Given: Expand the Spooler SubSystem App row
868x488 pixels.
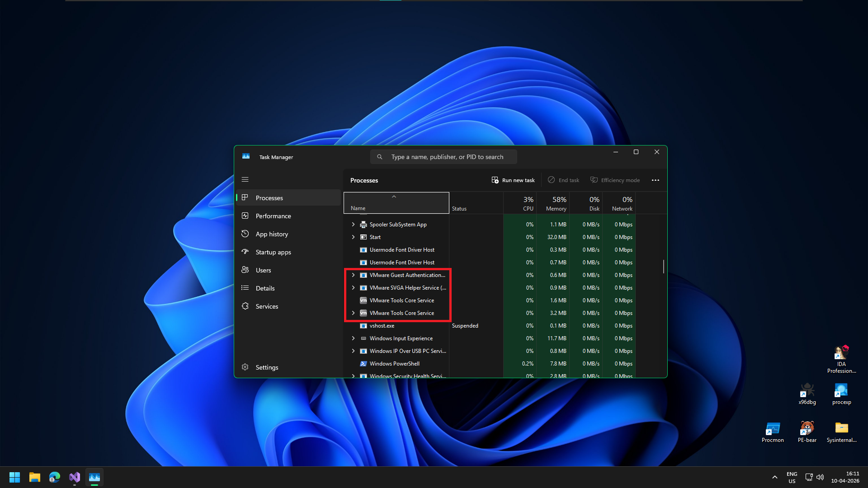Looking at the screenshot, I should coord(353,224).
